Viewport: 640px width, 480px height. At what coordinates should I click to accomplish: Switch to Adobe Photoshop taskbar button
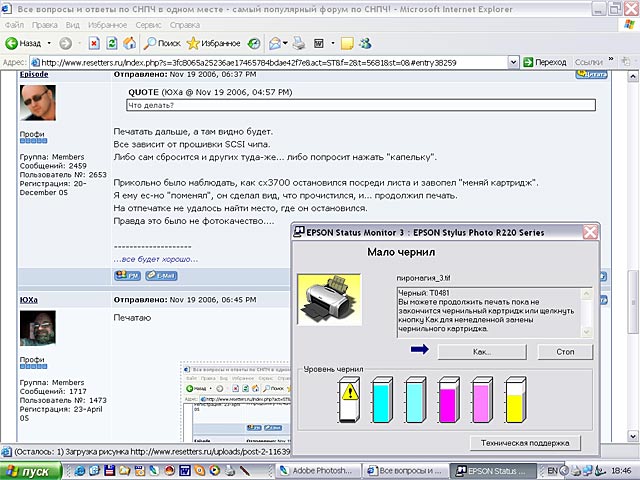[318, 471]
